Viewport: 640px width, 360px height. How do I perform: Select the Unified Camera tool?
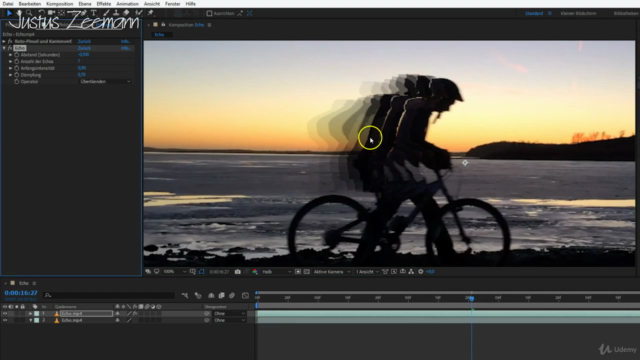coord(51,13)
